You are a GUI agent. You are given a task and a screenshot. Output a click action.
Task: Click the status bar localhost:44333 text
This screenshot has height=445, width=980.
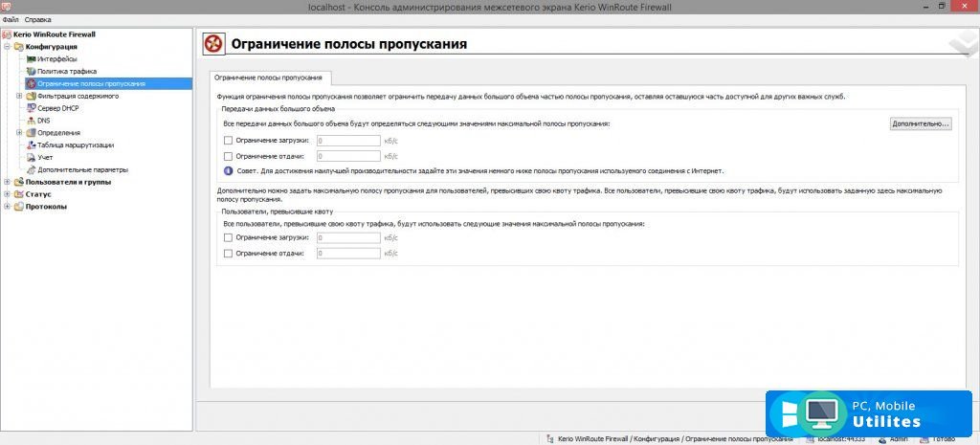(841, 438)
